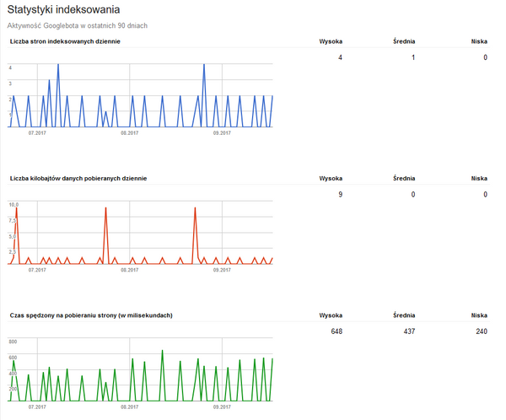506x420 pixels.
Task: Click the red kilobytes-downloaded line chart
Action: [x=140, y=232]
